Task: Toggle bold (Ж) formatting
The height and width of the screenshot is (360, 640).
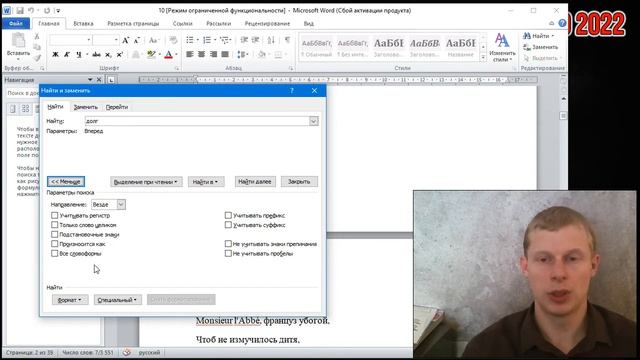Action: 56,54
